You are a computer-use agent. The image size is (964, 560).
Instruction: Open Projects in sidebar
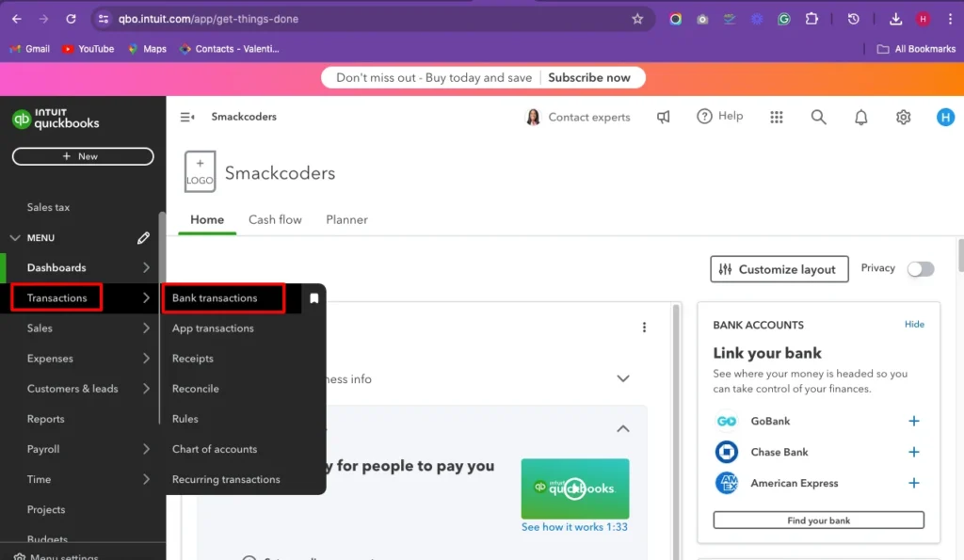coord(46,509)
